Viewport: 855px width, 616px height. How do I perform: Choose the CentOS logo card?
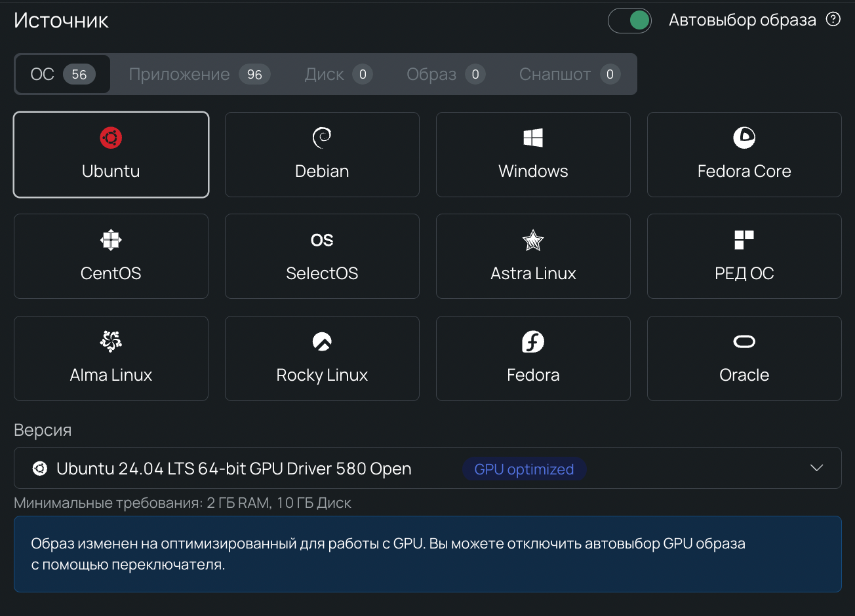click(111, 256)
